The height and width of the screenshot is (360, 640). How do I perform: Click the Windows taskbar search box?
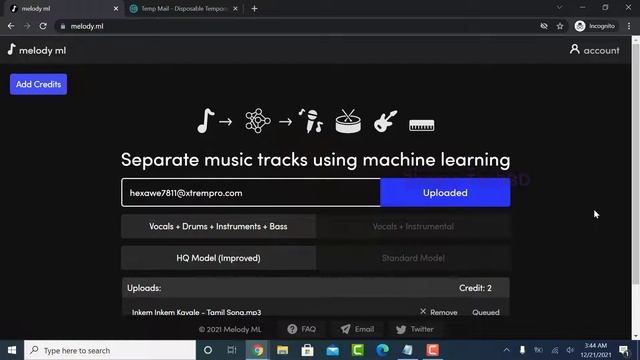[110, 350]
